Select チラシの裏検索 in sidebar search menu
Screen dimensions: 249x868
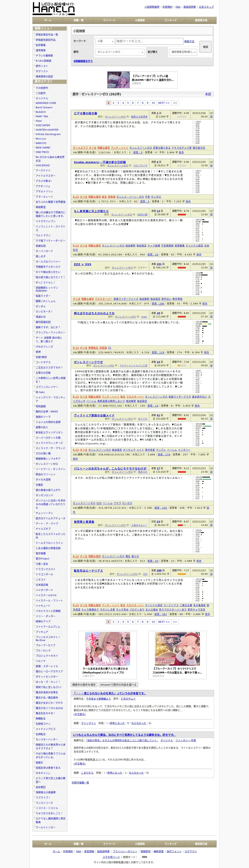45,56
